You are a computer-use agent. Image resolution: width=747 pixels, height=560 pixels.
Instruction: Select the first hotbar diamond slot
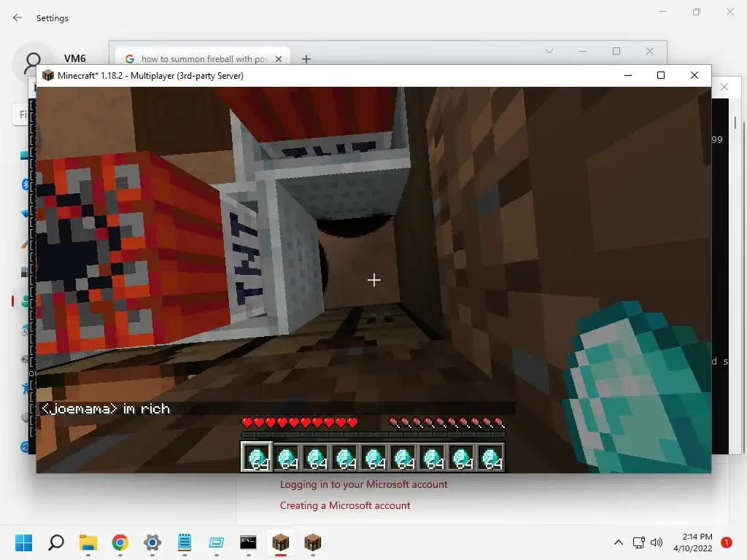257,457
